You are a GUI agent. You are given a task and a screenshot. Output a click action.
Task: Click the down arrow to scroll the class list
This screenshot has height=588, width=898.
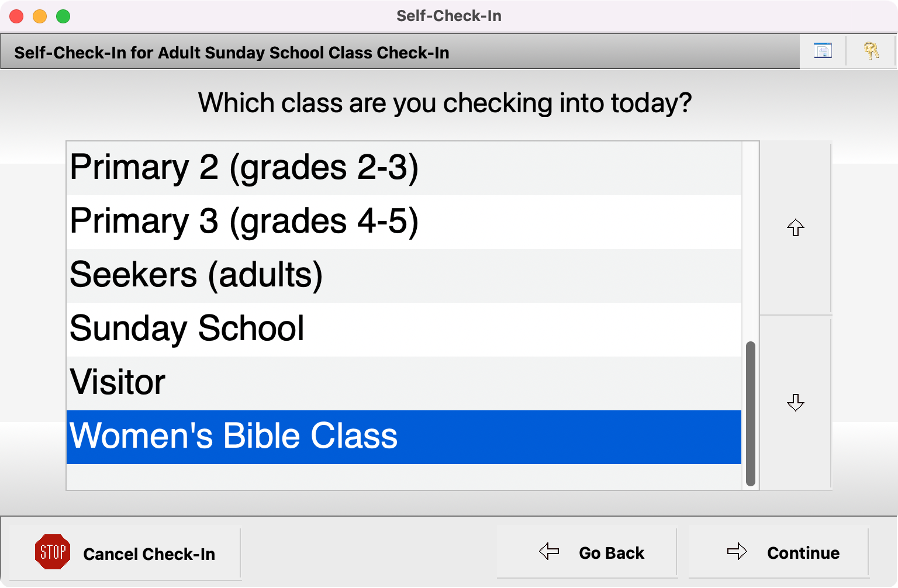point(796,402)
